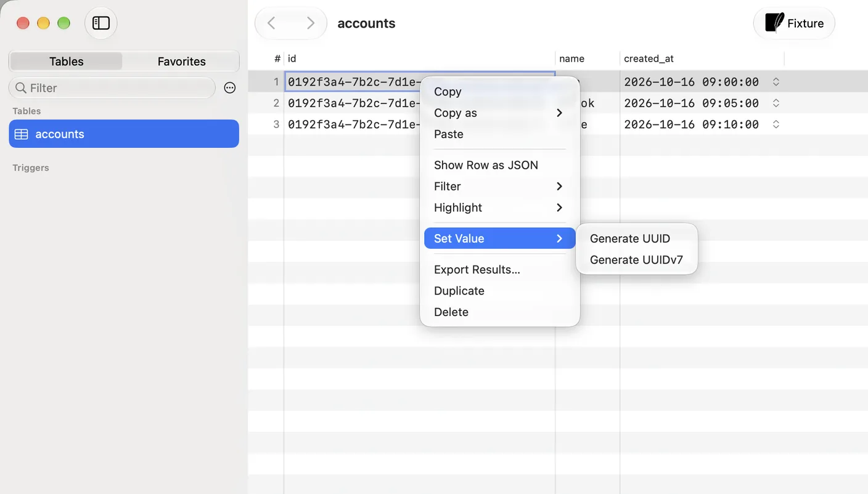Screen dimensions: 868x494
Task: Go back with the left chevron
Action: tap(271, 23)
